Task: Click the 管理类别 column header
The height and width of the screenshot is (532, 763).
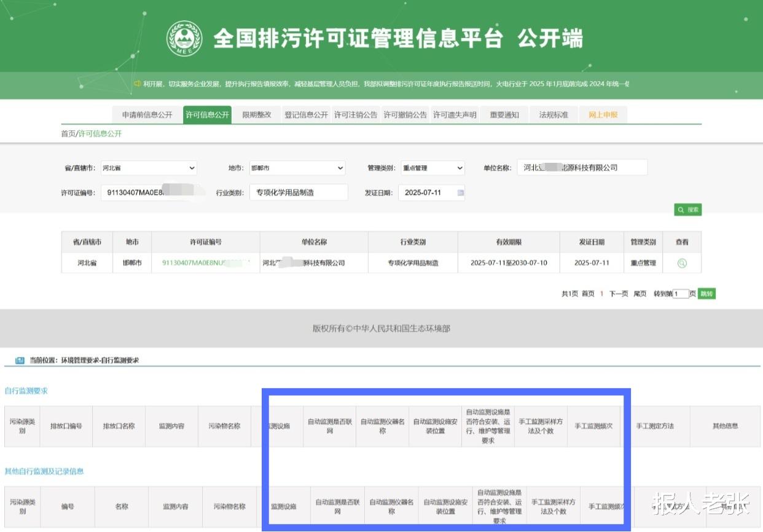Action: click(643, 242)
